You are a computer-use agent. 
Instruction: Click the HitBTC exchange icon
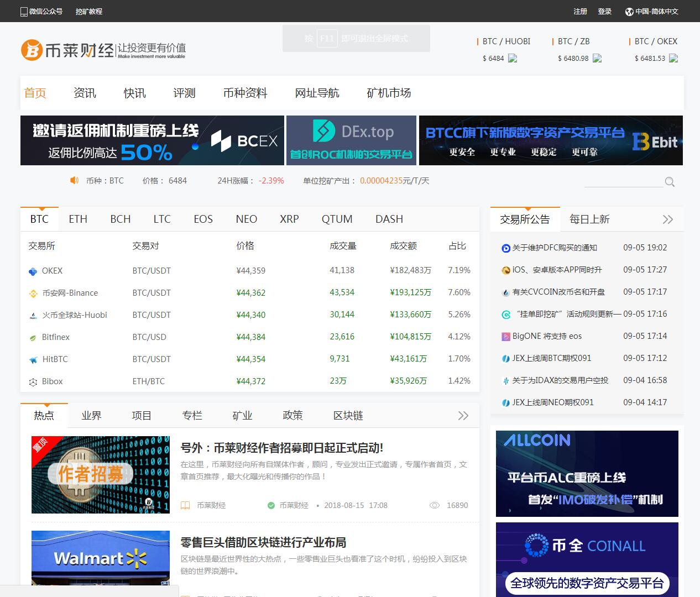click(33, 359)
